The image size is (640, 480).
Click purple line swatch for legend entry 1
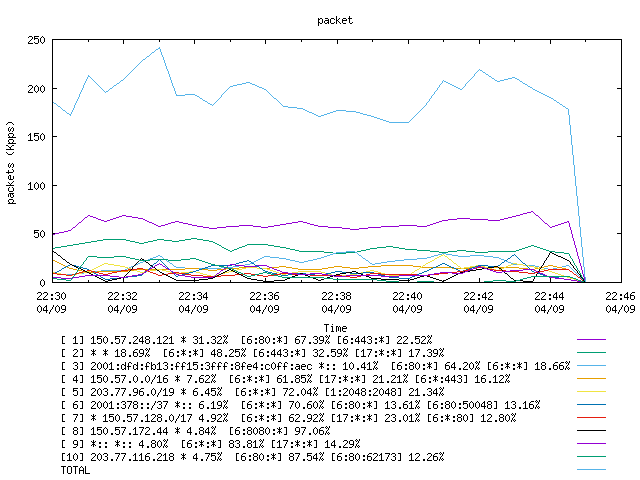(x=591, y=340)
